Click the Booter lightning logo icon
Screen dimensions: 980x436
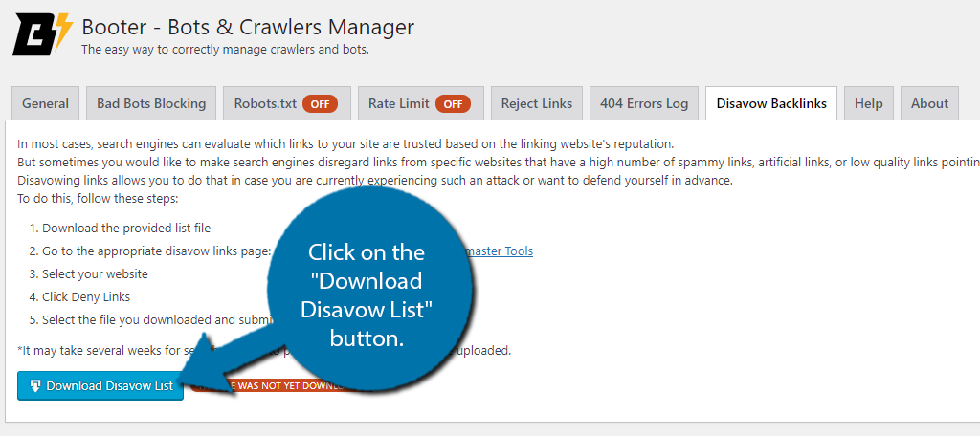pos(42,35)
